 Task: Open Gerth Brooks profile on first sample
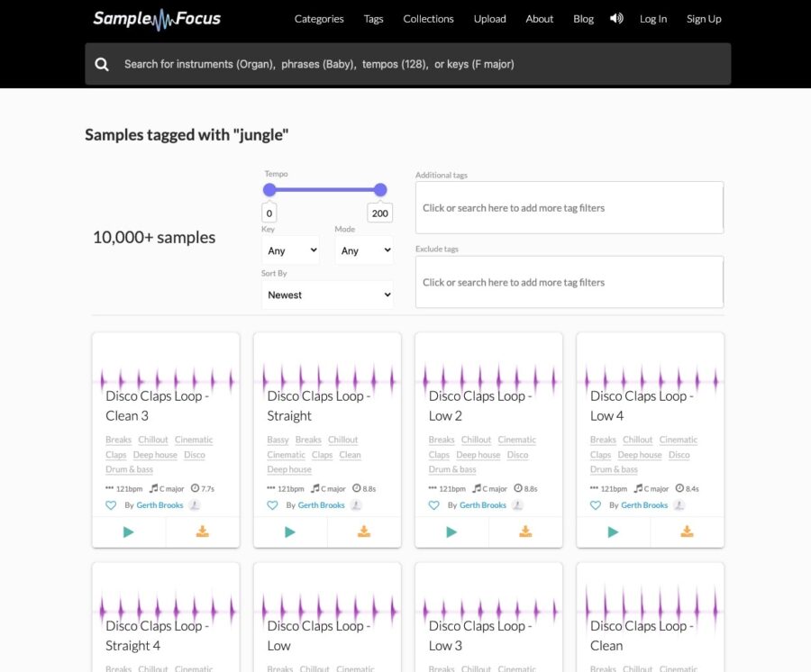159,505
